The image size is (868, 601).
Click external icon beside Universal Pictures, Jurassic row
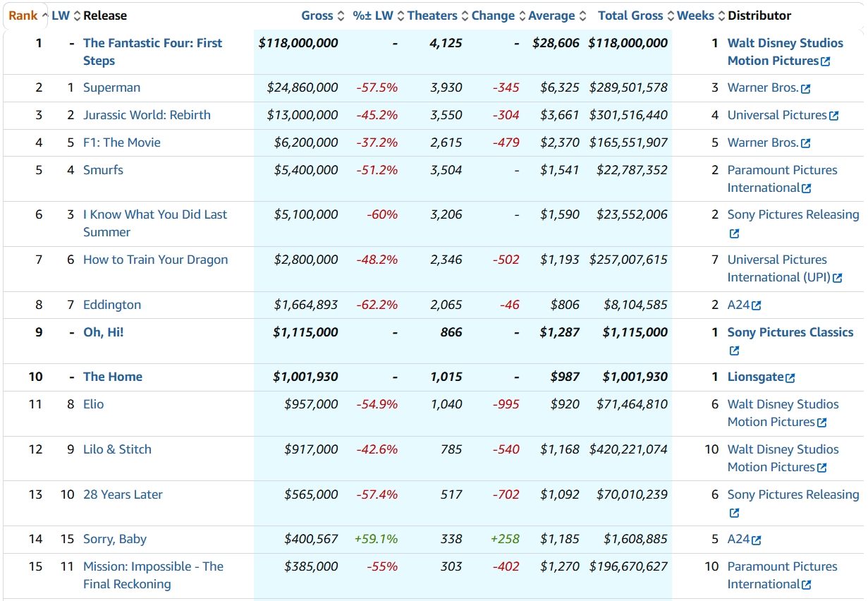coord(834,116)
